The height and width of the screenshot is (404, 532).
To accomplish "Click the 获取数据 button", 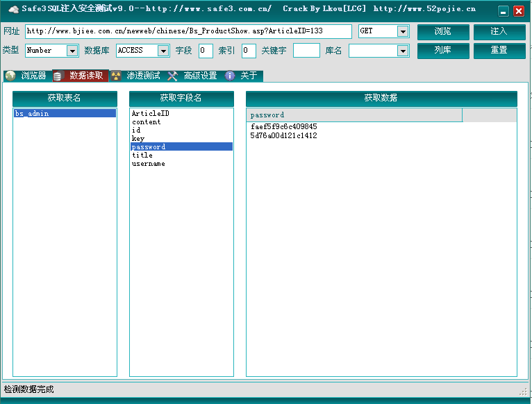I will (x=381, y=99).
